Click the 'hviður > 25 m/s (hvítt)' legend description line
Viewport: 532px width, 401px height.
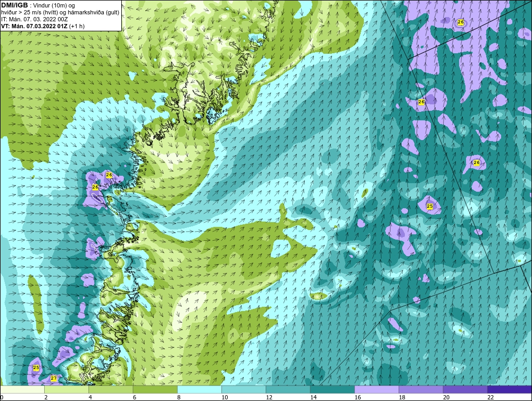[60, 12]
